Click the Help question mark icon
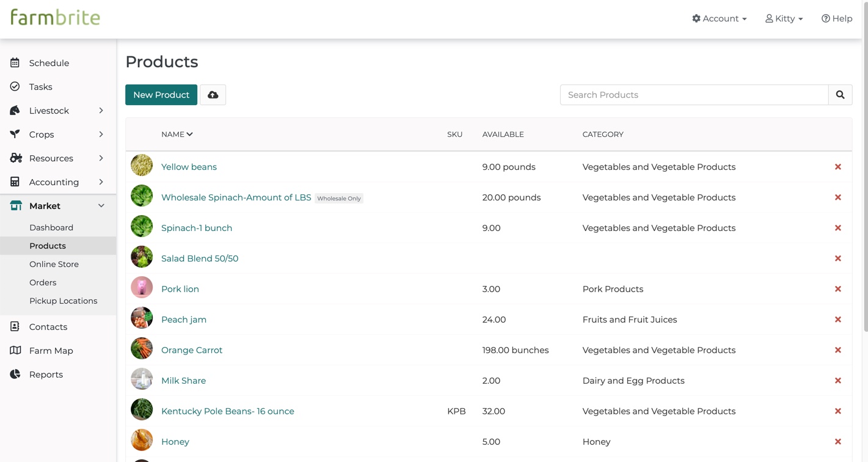The height and width of the screenshot is (462, 868). pos(825,19)
